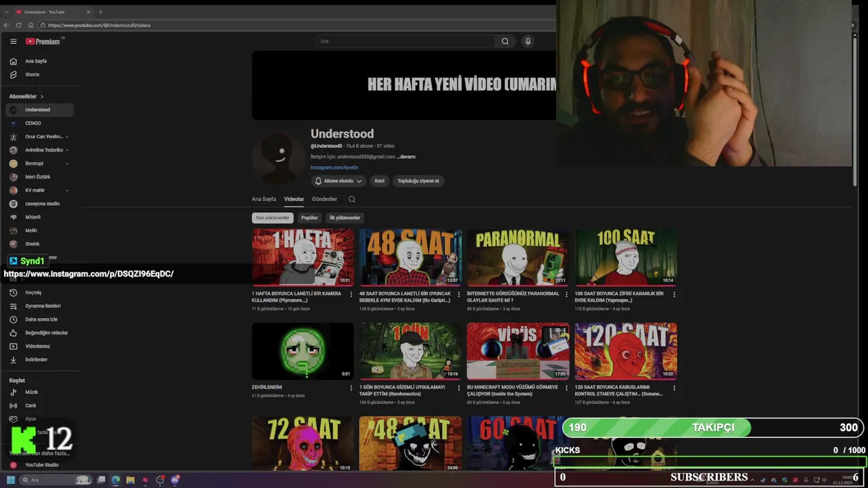868x488 pixels.
Task: Select the Popüler filter chip
Action: point(309,218)
